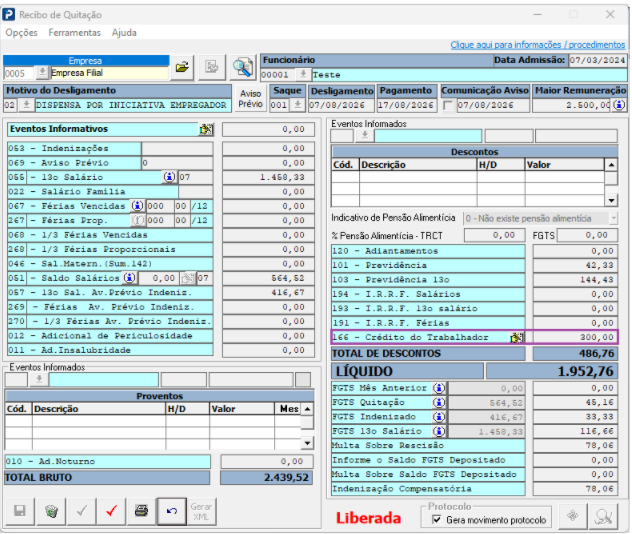Click the TOTAL DE DESCONTOS value 486,76
This screenshot has width=632, height=534.
[575, 354]
